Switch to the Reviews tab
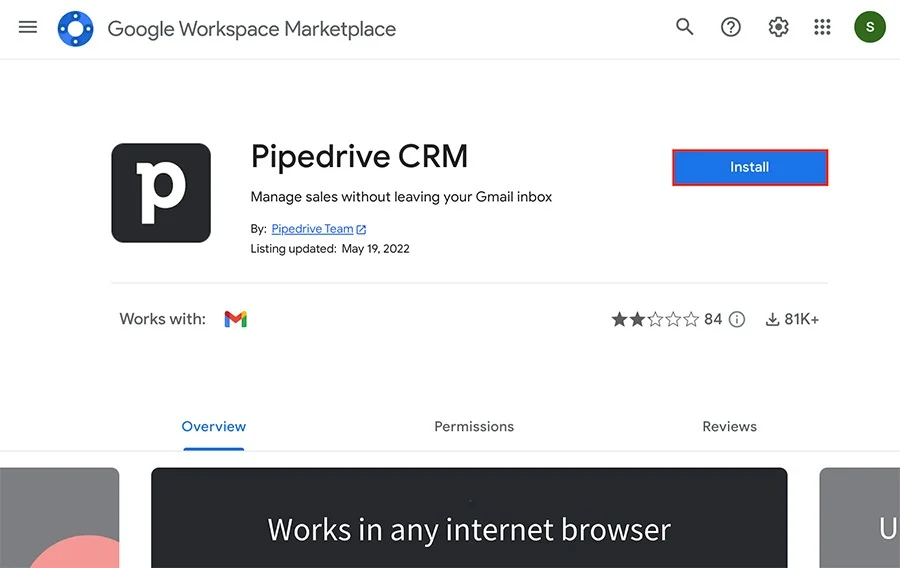The height and width of the screenshot is (568, 900). coord(729,427)
